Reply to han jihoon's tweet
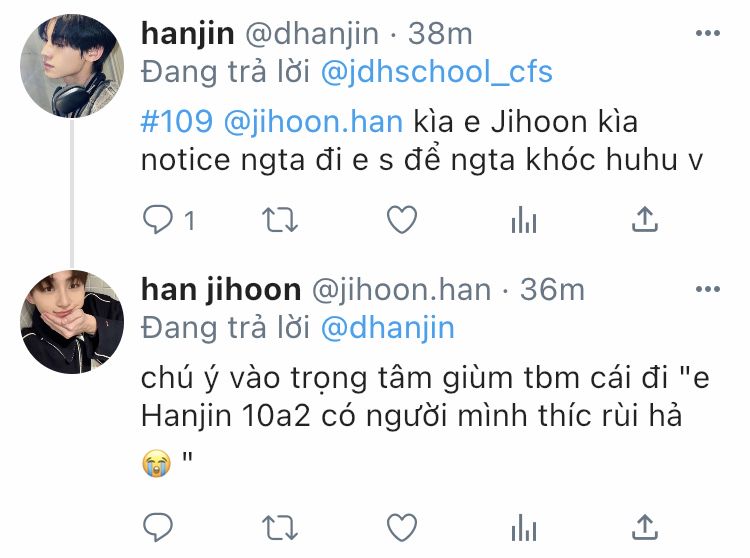This screenshot has height=558, width=750. pyautogui.click(x=158, y=527)
